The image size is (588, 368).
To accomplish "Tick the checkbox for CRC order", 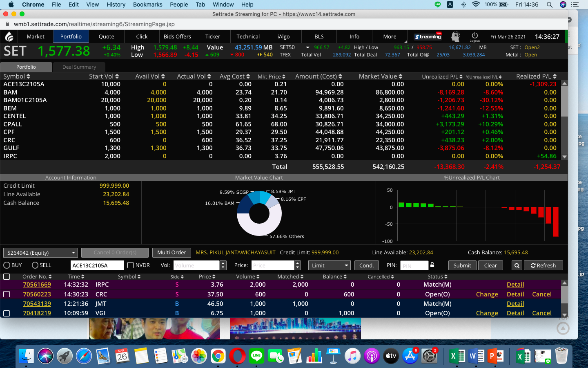I will (x=7, y=294).
